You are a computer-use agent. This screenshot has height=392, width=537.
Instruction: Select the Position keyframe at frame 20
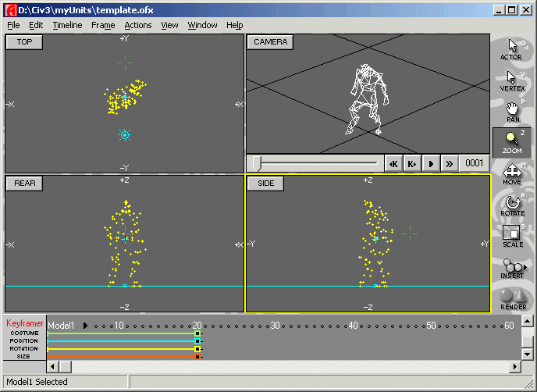point(197,341)
